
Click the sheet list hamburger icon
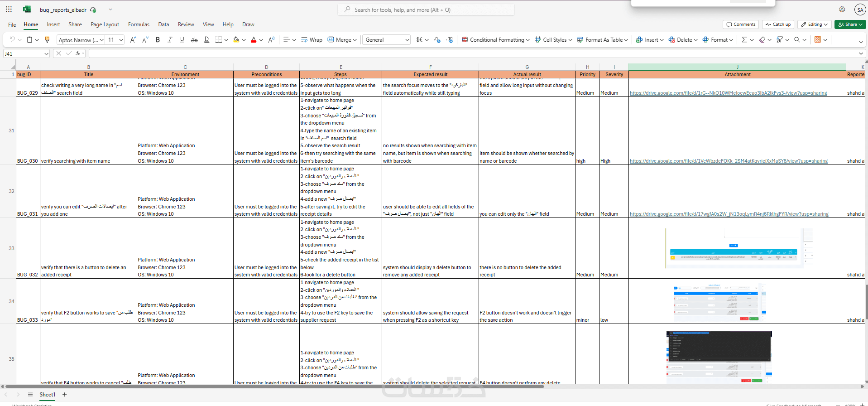pos(30,394)
